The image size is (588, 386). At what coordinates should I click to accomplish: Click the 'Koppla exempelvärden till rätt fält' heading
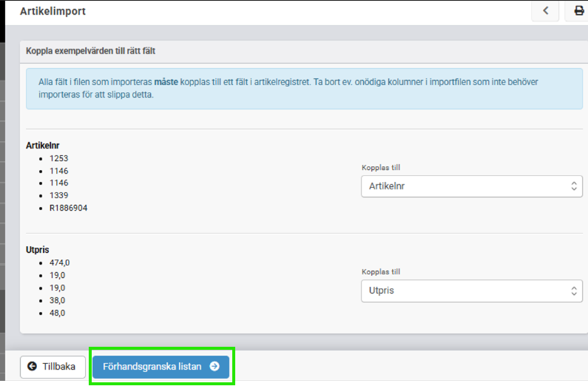90,51
